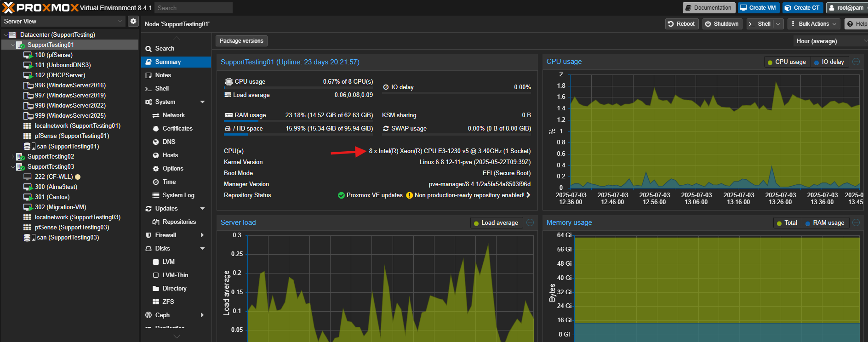Open the Summary menu item

[x=176, y=62]
